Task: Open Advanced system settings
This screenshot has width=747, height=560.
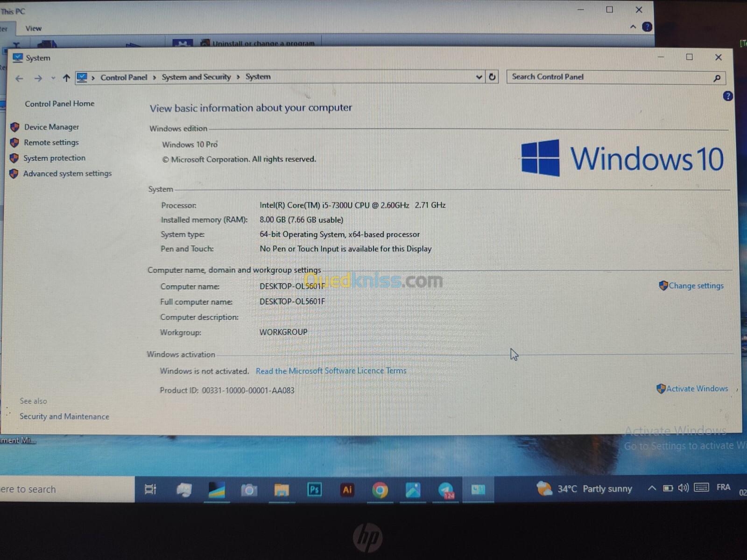Action: (x=67, y=174)
